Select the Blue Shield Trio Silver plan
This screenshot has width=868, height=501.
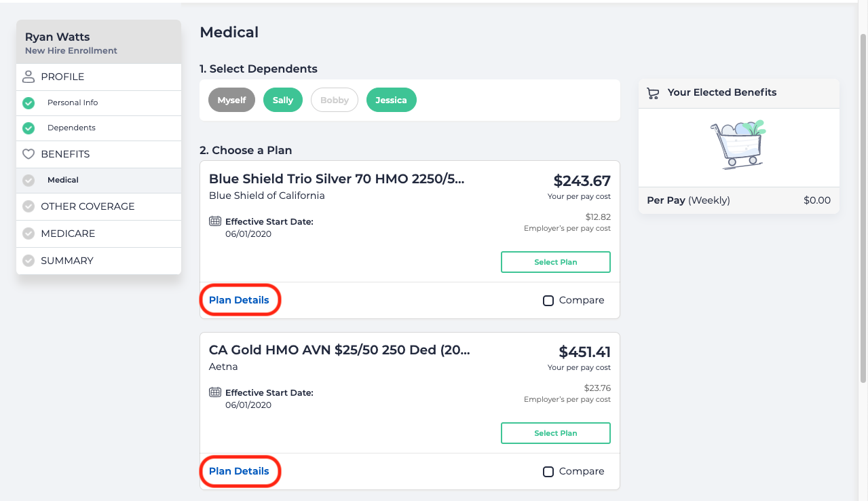556,262
